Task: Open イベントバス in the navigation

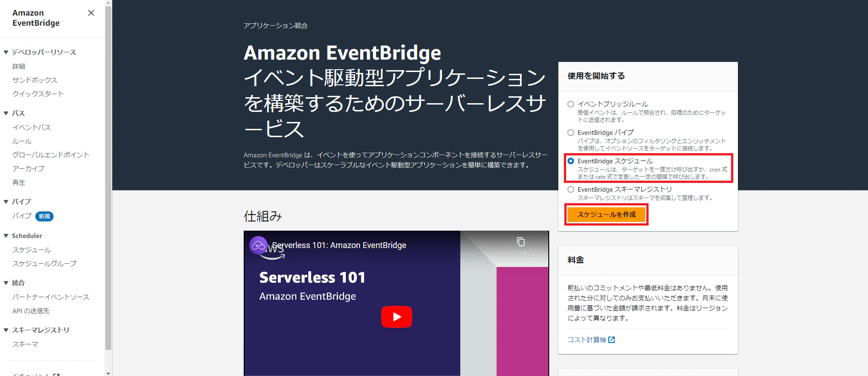Action: pyautogui.click(x=32, y=127)
